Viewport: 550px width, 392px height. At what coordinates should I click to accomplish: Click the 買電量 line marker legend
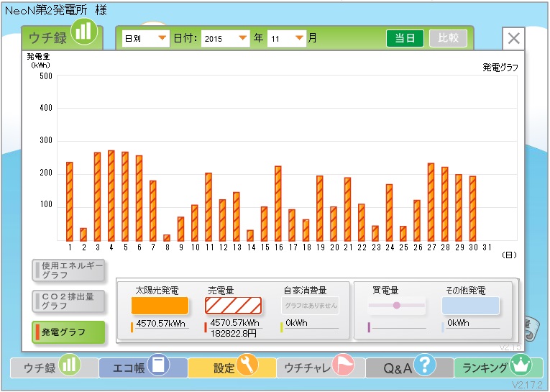coord(397,305)
